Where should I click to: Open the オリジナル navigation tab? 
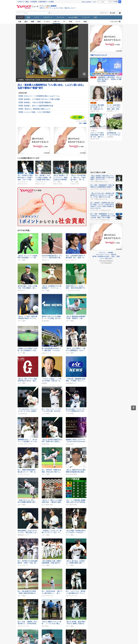click(x=60, y=17)
